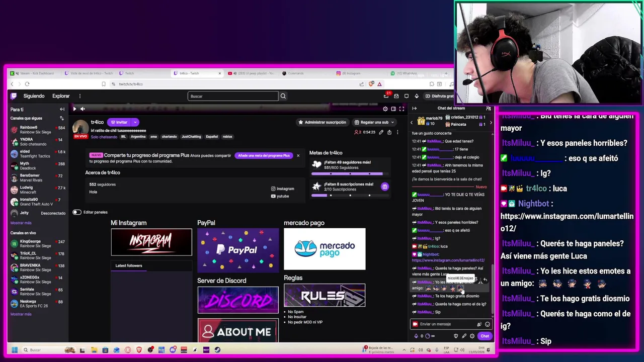The image size is (644, 362).
Task: Play the stream video
Action: click(74, 109)
